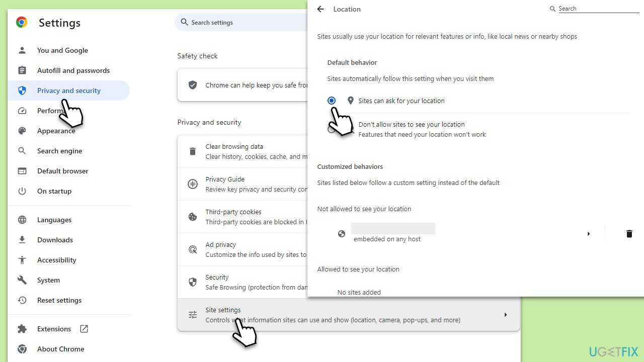Click the globe icon of the blocked site
This screenshot has width=644, height=362.
342,234
